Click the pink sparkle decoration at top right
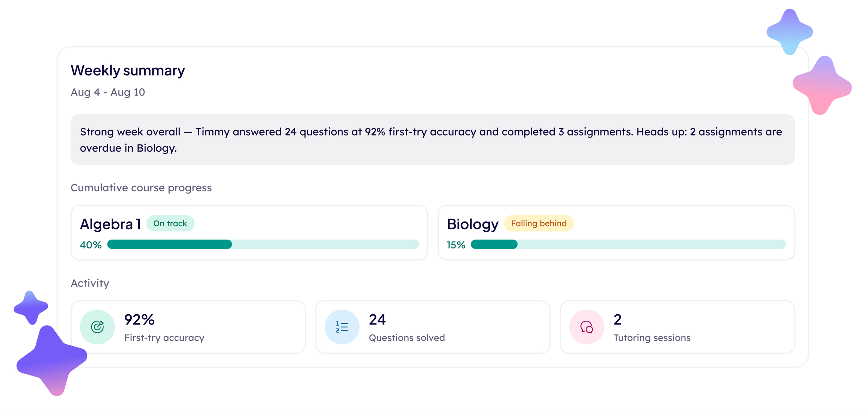The width and height of the screenshot is (868, 414). pyautogui.click(x=822, y=85)
